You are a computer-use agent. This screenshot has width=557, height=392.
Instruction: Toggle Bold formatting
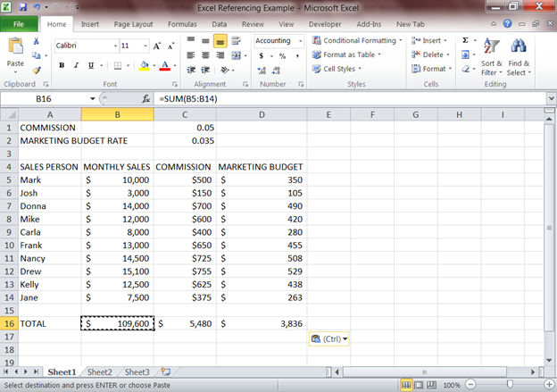[x=62, y=65]
